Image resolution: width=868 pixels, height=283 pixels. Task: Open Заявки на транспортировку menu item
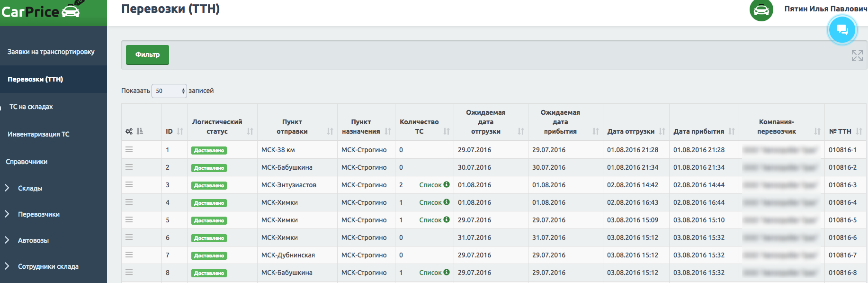(51, 52)
